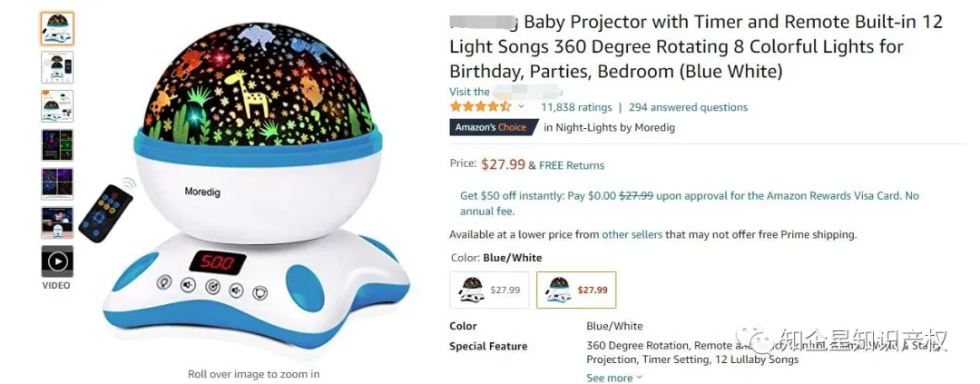Open the 294 answered questions link
This screenshot has width=980, height=384.
coord(688,107)
